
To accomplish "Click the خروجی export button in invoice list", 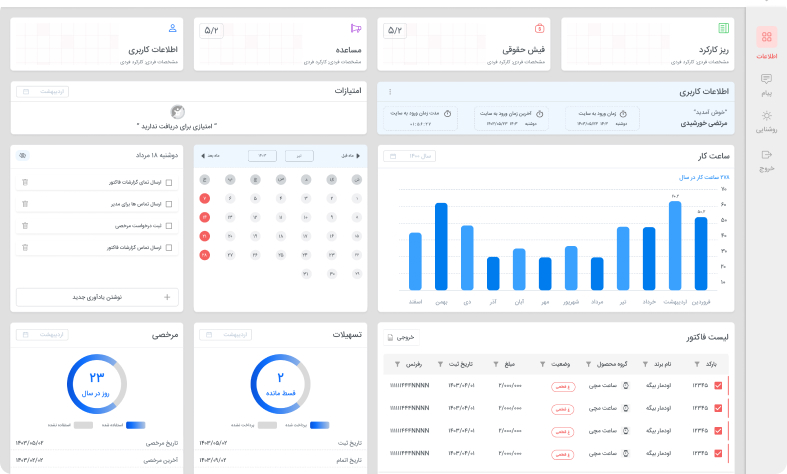I will [405, 337].
